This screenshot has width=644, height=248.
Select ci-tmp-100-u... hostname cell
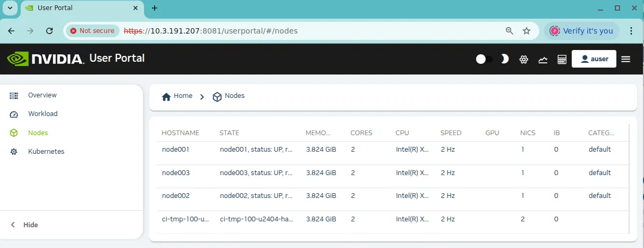pyautogui.click(x=185, y=219)
